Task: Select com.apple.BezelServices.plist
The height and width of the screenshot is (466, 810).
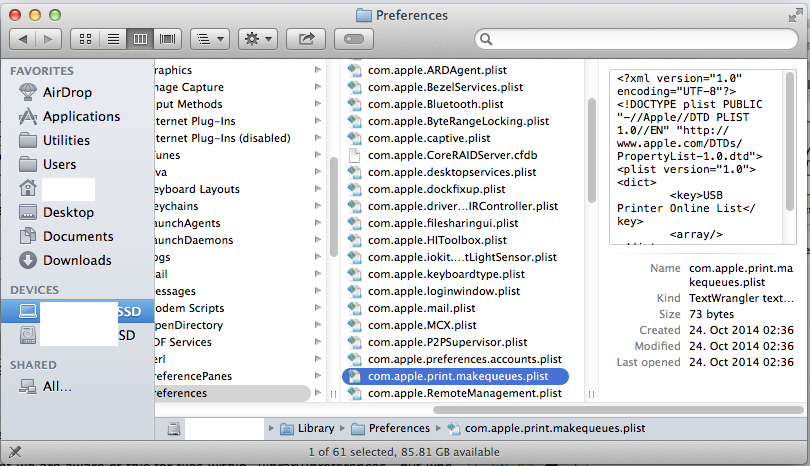Action: click(445, 87)
